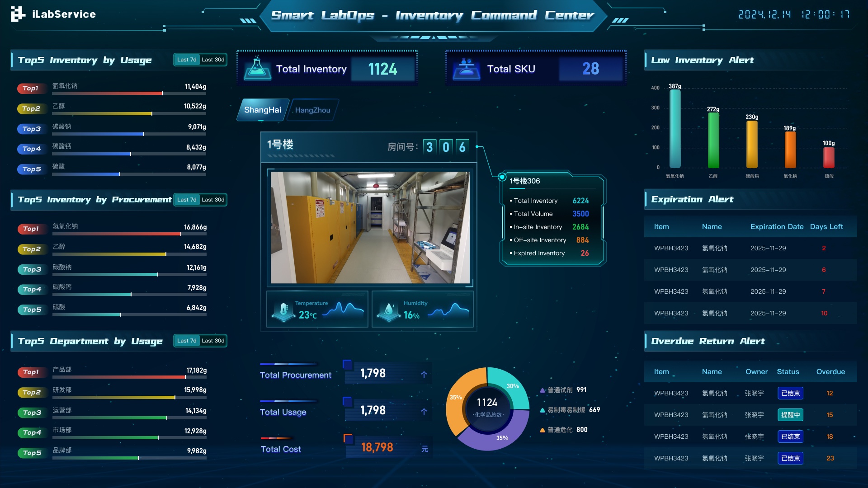Screen dimensions: 868x488
Task: Click room number digit 6
Action: point(462,147)
